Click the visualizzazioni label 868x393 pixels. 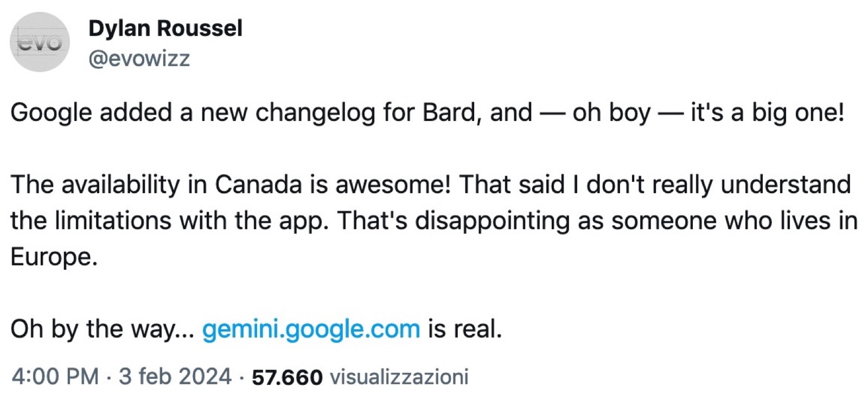tap(399, 376)
